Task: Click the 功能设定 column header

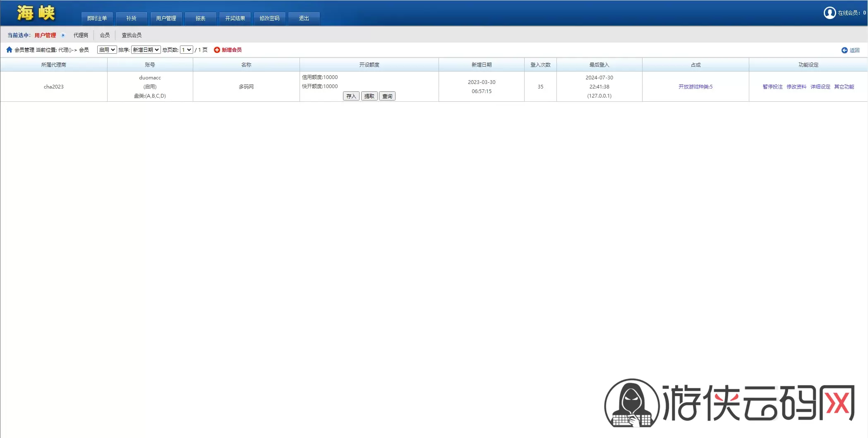Action: 808,65
